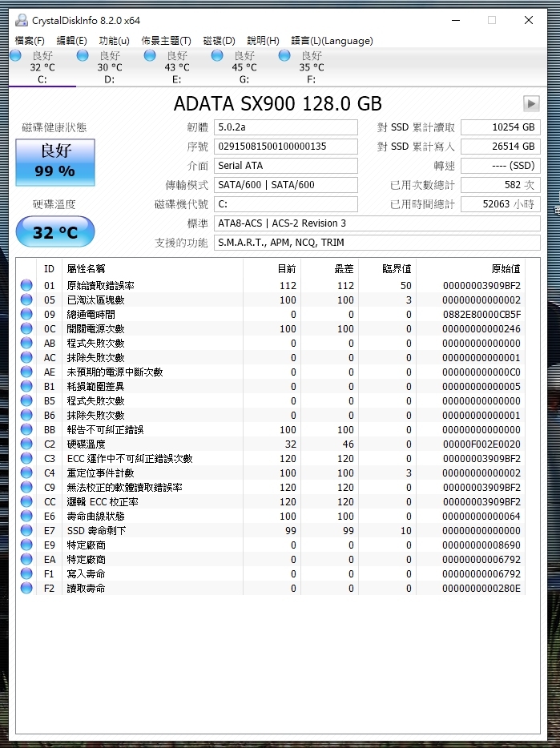The height and width of the screenshot is (748, 560).
Task: Select drive F: tab at 35 °C
Action: [x=312, y=67]
